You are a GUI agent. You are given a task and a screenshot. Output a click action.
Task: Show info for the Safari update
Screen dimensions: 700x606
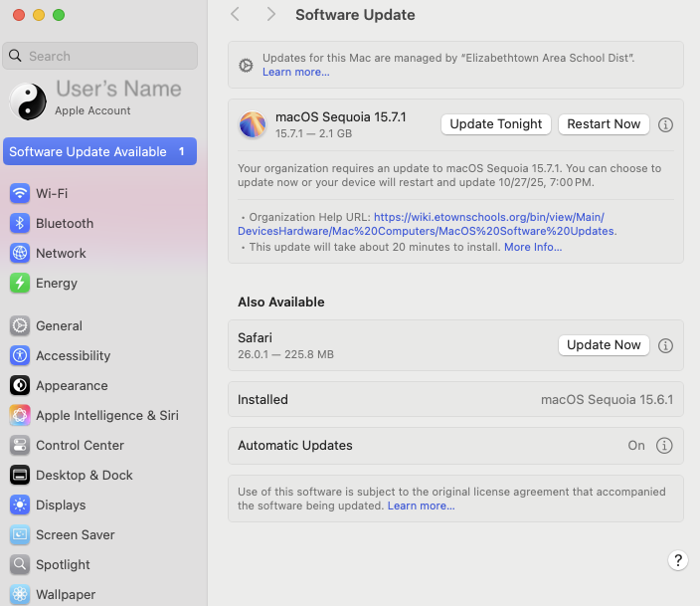[666, 345]
